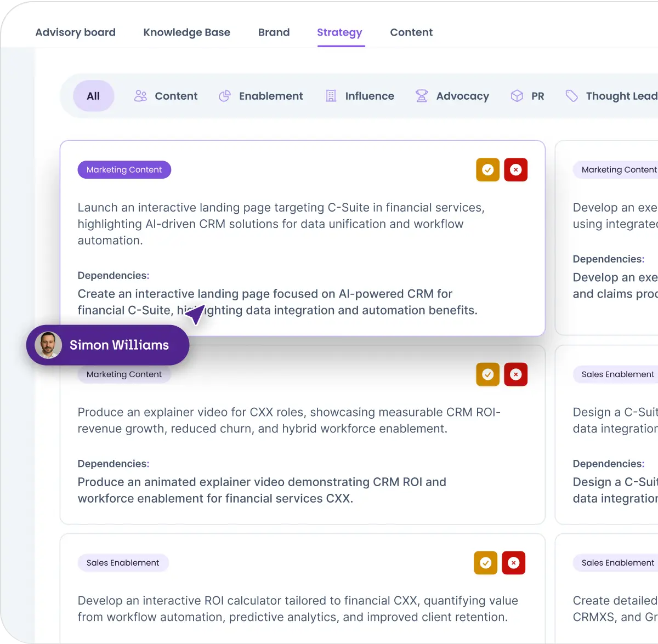Click 'Design a C-Suit' description in right column
658x644 pixels.
pyautogui.click(x=615, y=420)
